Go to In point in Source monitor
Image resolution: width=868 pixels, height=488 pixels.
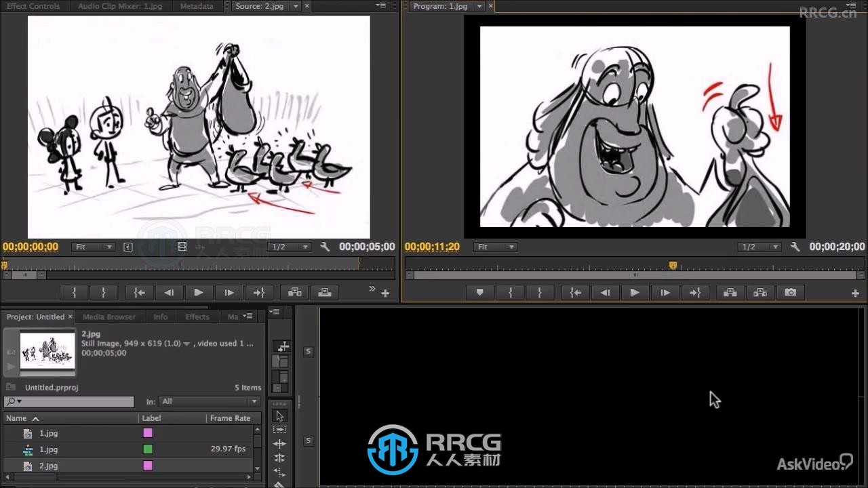pos(140,293)
